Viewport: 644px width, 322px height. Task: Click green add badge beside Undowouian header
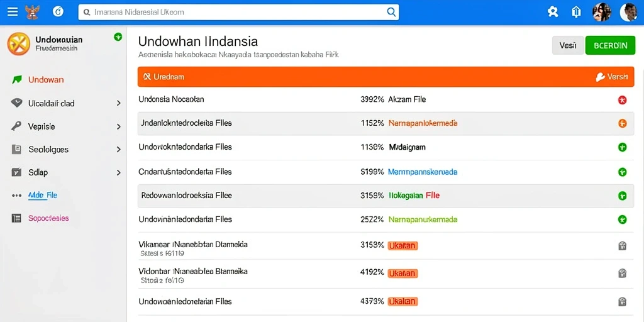[x=118, y=37]
